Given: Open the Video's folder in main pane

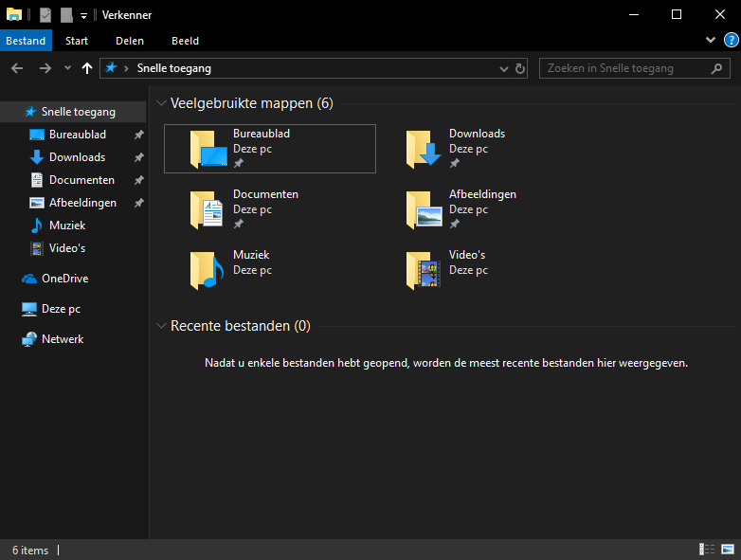Looking at the screenshot, I should (x=423, y=270).
